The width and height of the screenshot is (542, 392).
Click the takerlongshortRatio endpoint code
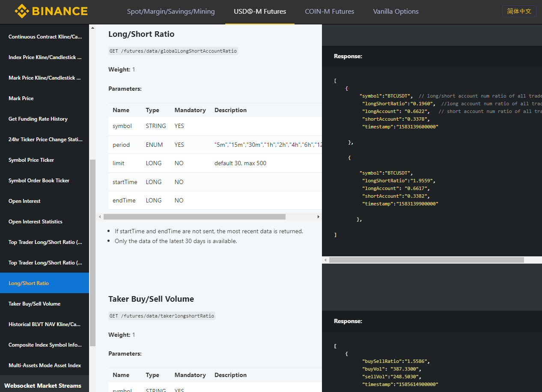click(x=162, y=316)
